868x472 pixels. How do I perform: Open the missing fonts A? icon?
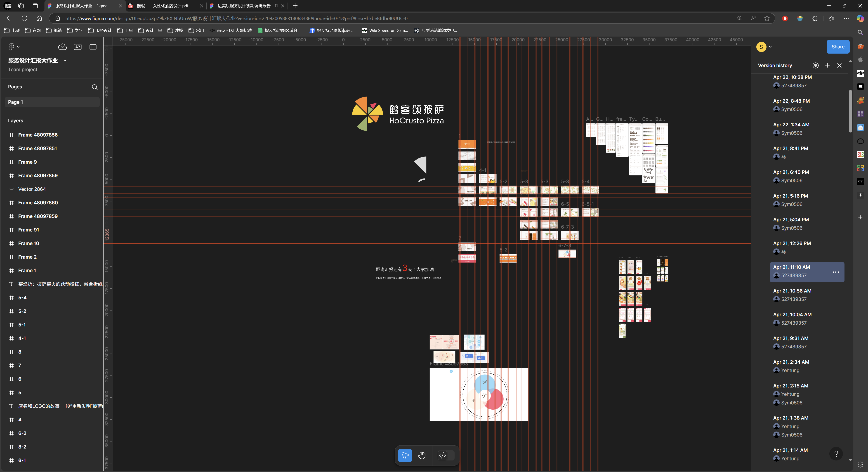click(78, 47)
